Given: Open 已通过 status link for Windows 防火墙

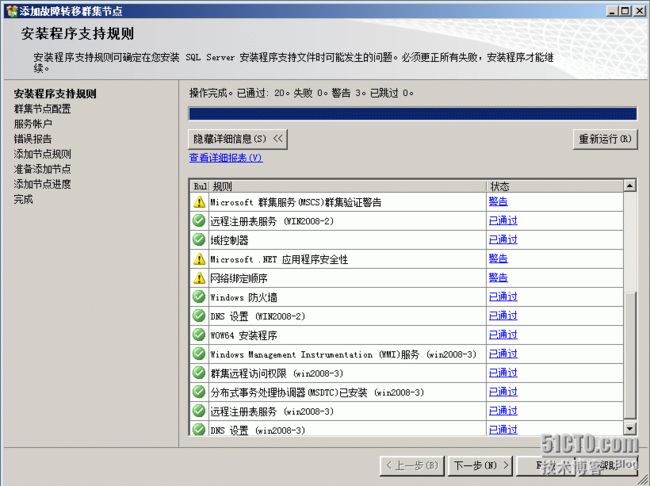Looking at the screenshot, I should click(x=502, y=297).
